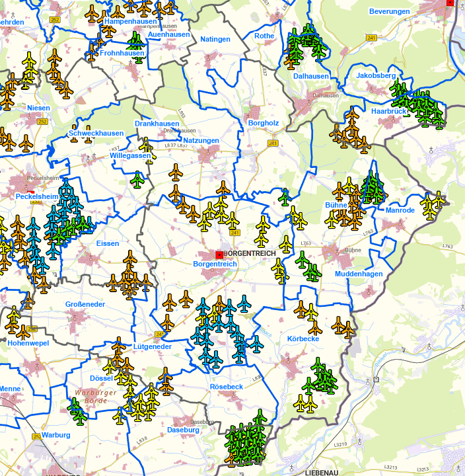465x476 pixels.
Task: Click the Beverungen place label
Action: coord(390,11)
